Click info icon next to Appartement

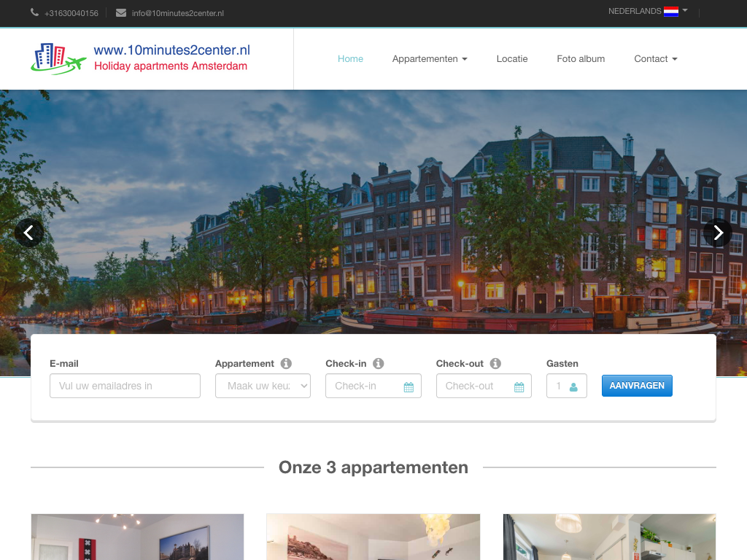tap(286, 363)
